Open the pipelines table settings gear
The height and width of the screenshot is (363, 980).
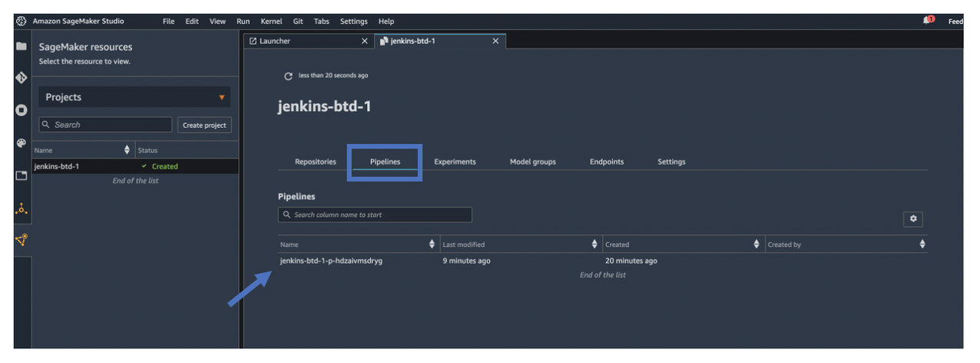point(912,219)
